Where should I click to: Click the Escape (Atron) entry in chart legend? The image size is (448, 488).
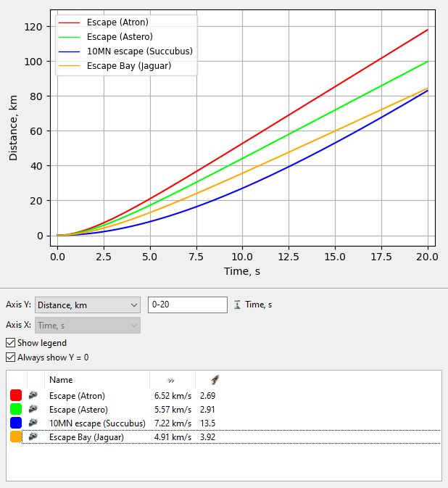117,22
